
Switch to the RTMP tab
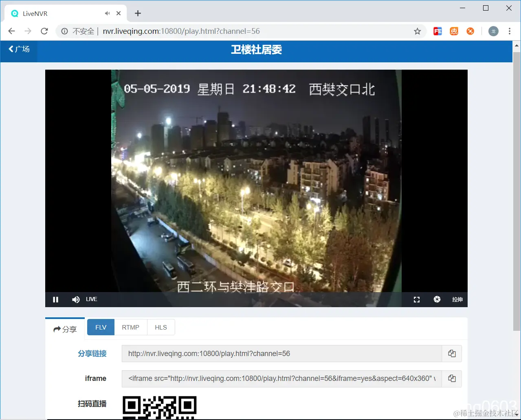[130, 327]
